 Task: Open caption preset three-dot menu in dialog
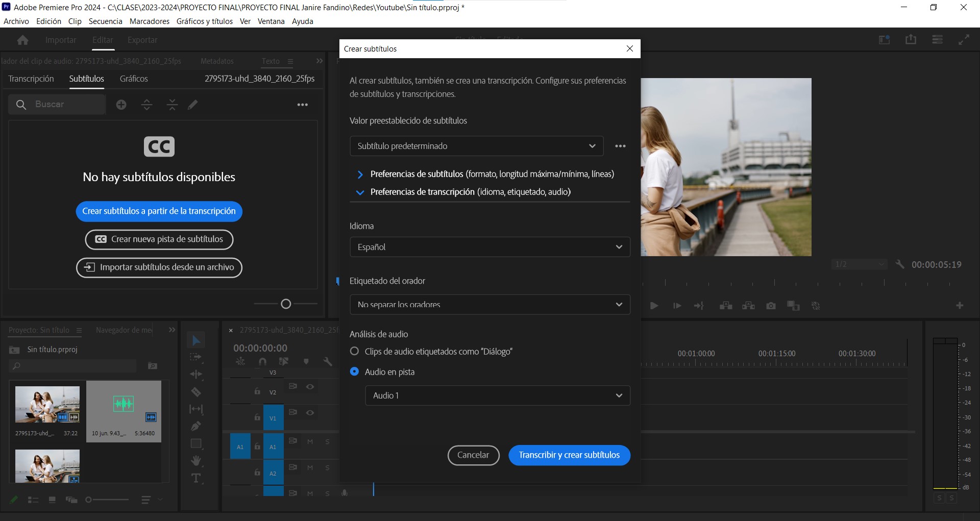[620, 146]
